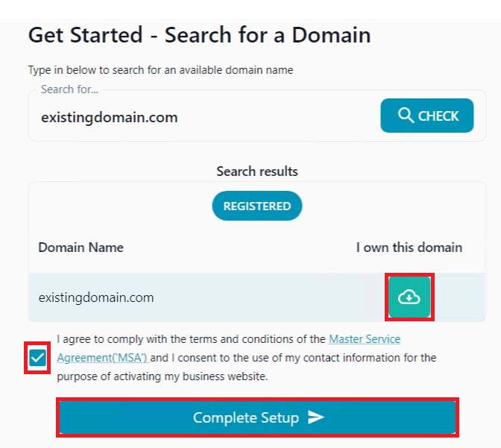Select the REGISTERED status badge
The image size is (501, 448).
(x=256, y=206)
